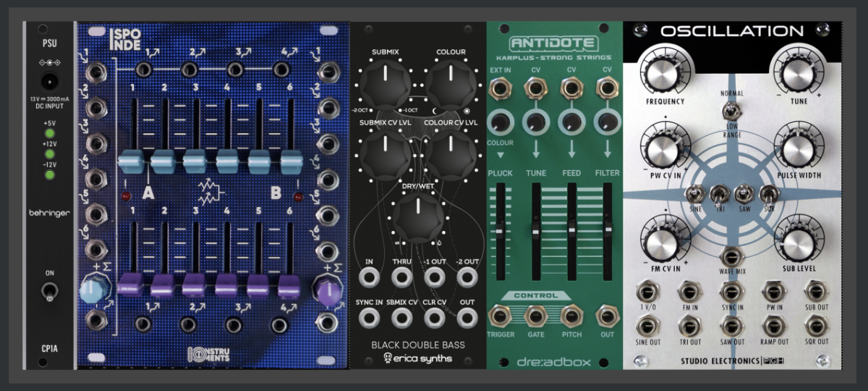Click the PITCH jack on Antidote
Screen dimensions: 868x391
(x=571, y=316)
